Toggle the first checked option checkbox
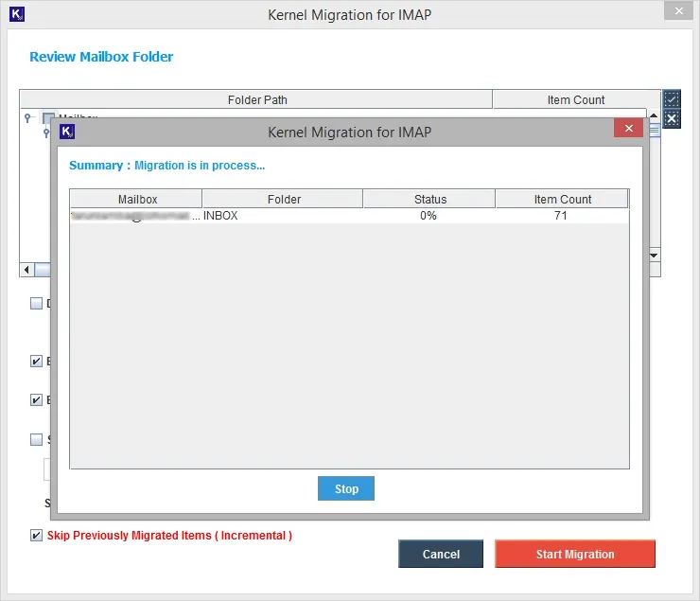 (36, 361)
